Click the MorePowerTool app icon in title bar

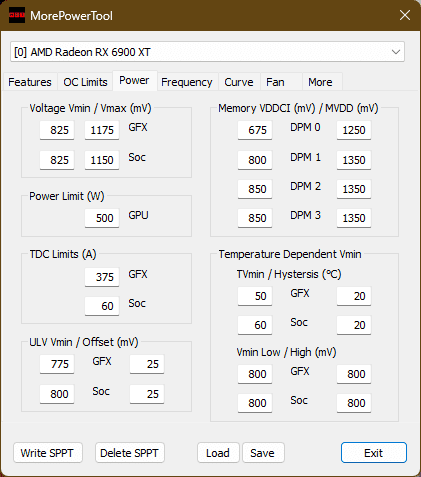tap(17, 15)
